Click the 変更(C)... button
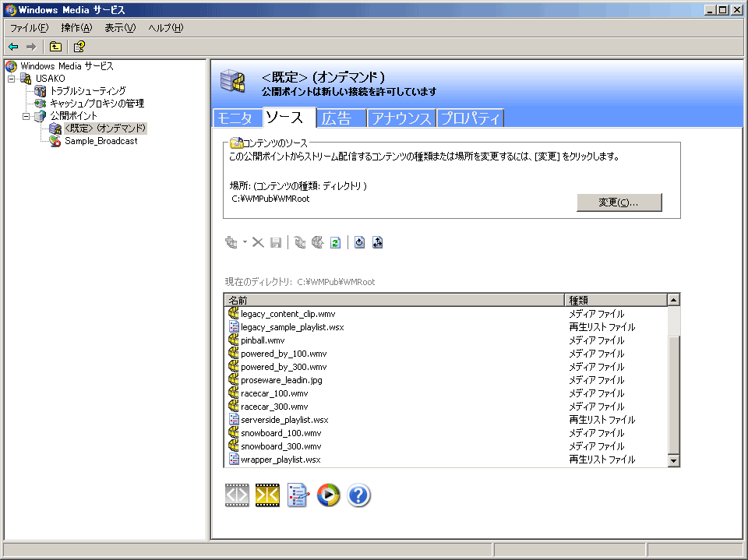 [619, 203]
